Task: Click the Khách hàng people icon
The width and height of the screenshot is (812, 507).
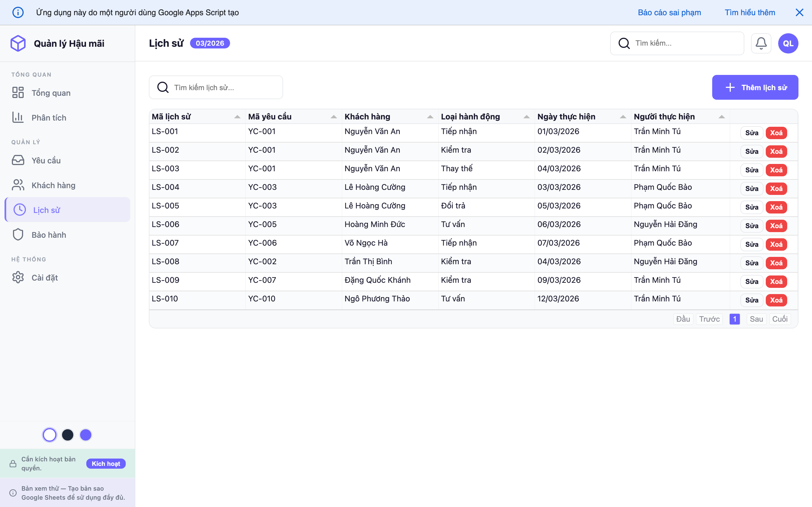Action: tap(18, 185)
